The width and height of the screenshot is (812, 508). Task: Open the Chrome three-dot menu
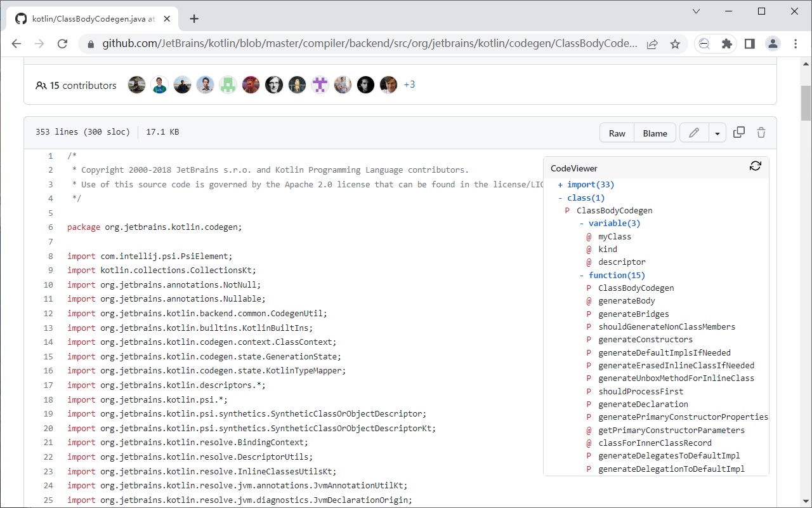click(795, 43)
